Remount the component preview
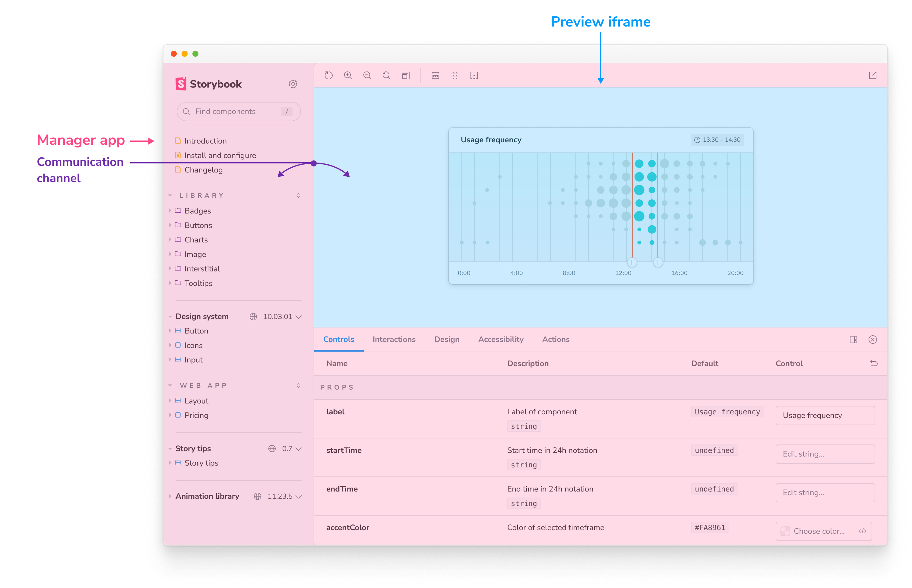This screenshot has width=912, height=588. point(329,75)
